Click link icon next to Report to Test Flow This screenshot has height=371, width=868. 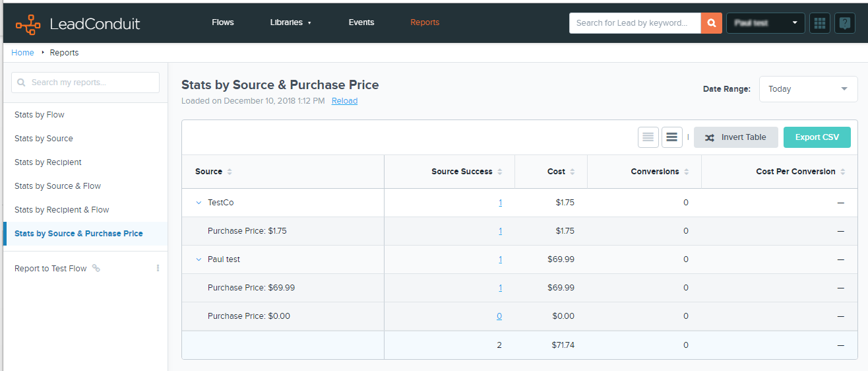point(96,268)
